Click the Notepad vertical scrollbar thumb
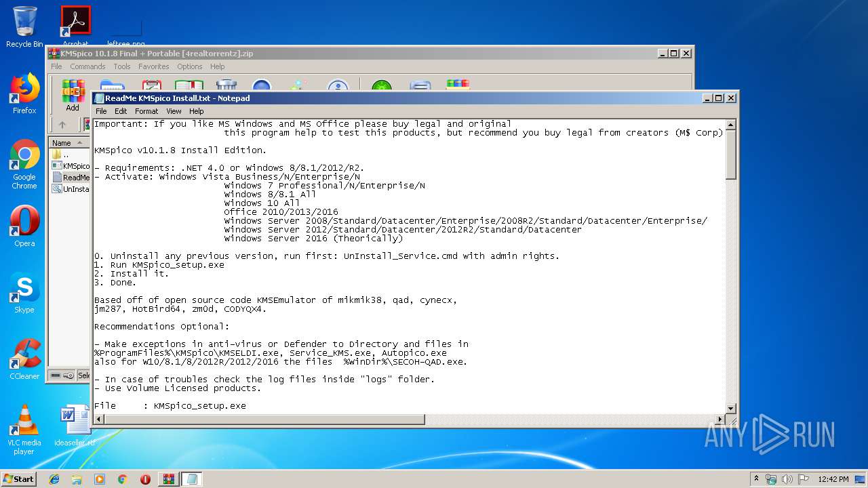Viewport: 868px width, 488px height. tap(731, 155)
